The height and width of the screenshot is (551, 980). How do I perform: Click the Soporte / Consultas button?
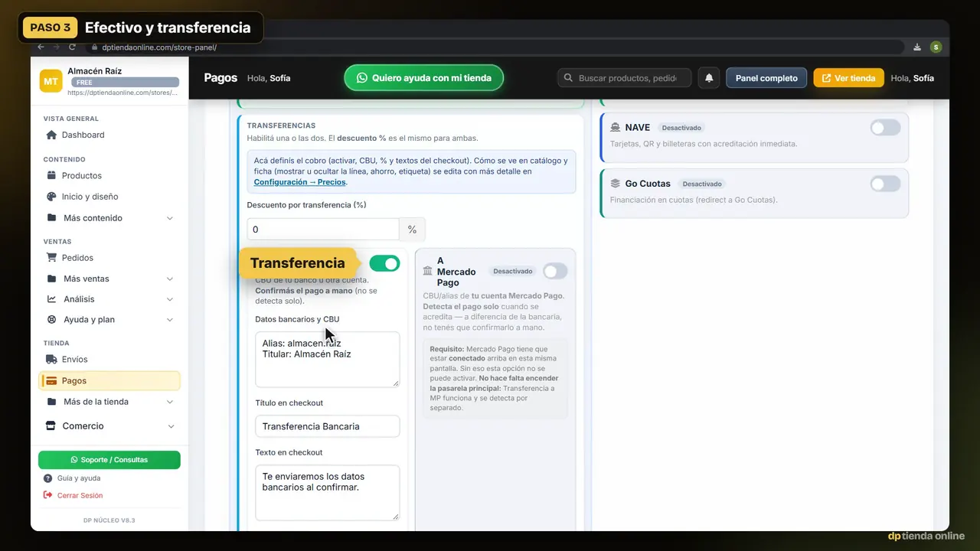pos(109,460)
